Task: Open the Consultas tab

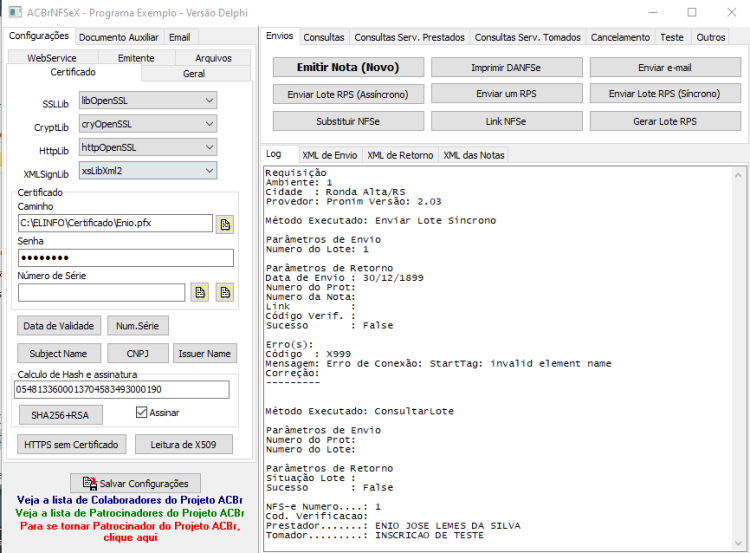Action: click(x=324, y=37)
